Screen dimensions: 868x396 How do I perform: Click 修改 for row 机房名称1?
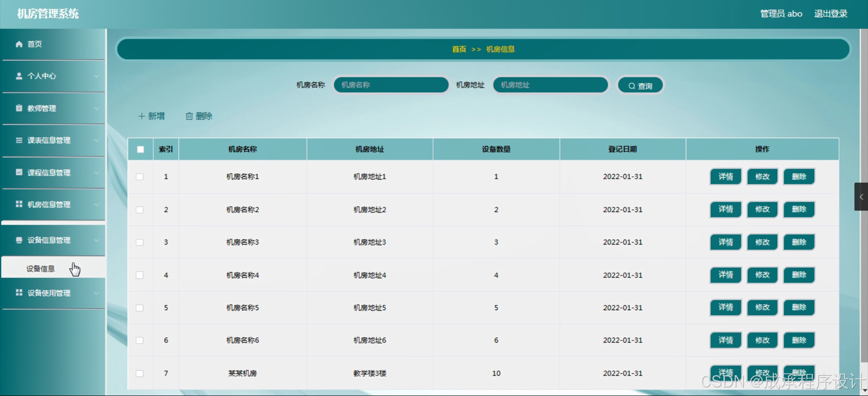point(762,176)
